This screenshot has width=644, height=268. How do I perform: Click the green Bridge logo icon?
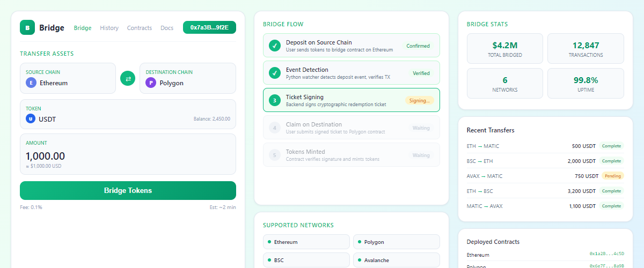point(27,27)
